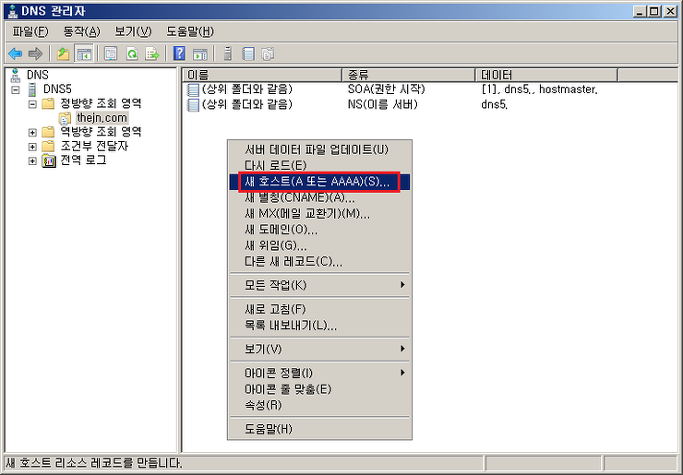Open the Properties toolbar icon
Screen dimensions: 683x475
coord(111,54)
